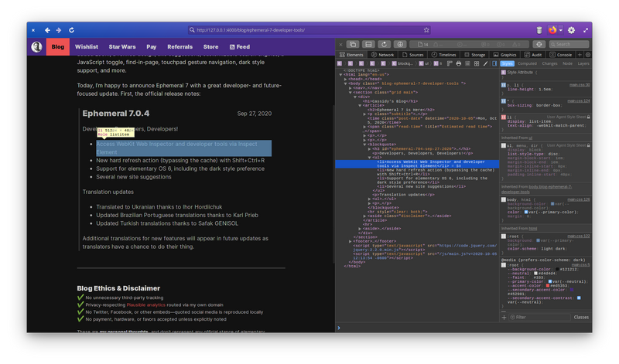The image size is (619, 364).
Task: Switch to the Sources tab
Action: coord(413,55)
